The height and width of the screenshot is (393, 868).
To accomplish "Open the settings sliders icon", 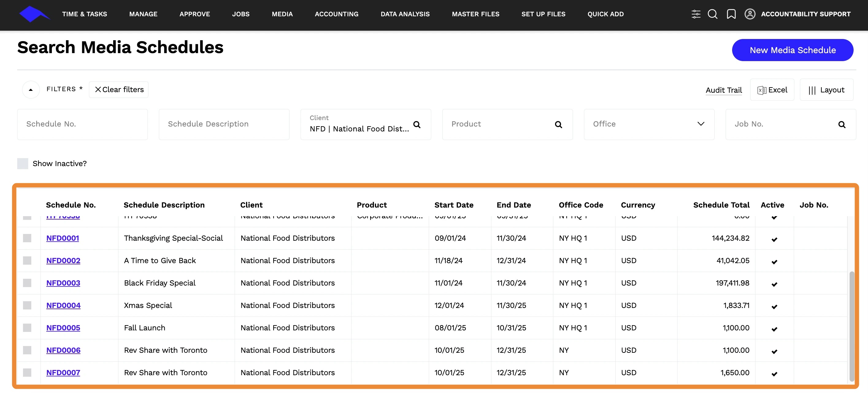I will [x=696, y=14].
